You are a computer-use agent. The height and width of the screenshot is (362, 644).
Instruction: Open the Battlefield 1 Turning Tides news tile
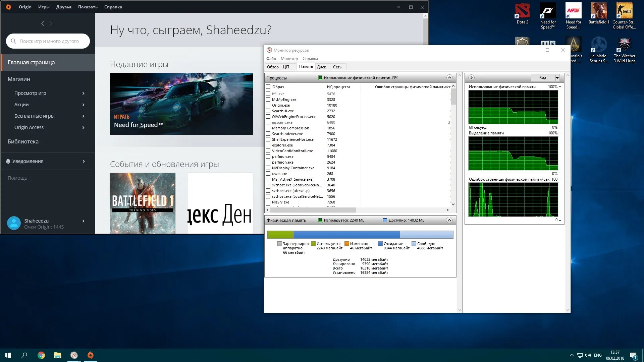pos(143,203)
